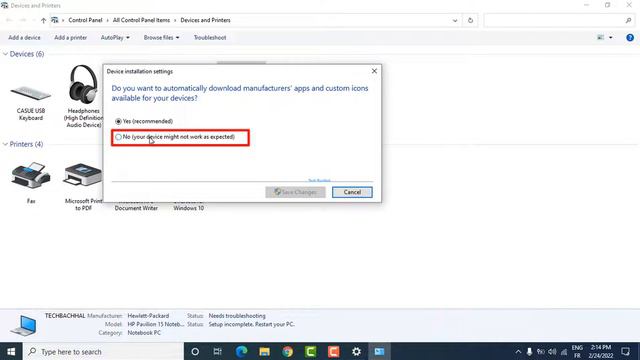The width and height of the screenshot is (640, 360).
Task: Click the microphone tray icon
Action: point(529,351)
